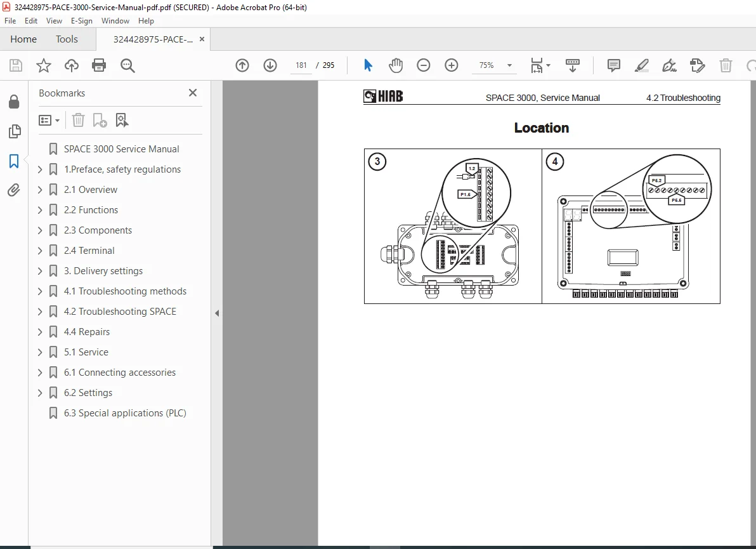This screenshot has height=549, width=756.
Task: Expand the 2.2 Functions bookmark
Action: [x=40, y=210]
